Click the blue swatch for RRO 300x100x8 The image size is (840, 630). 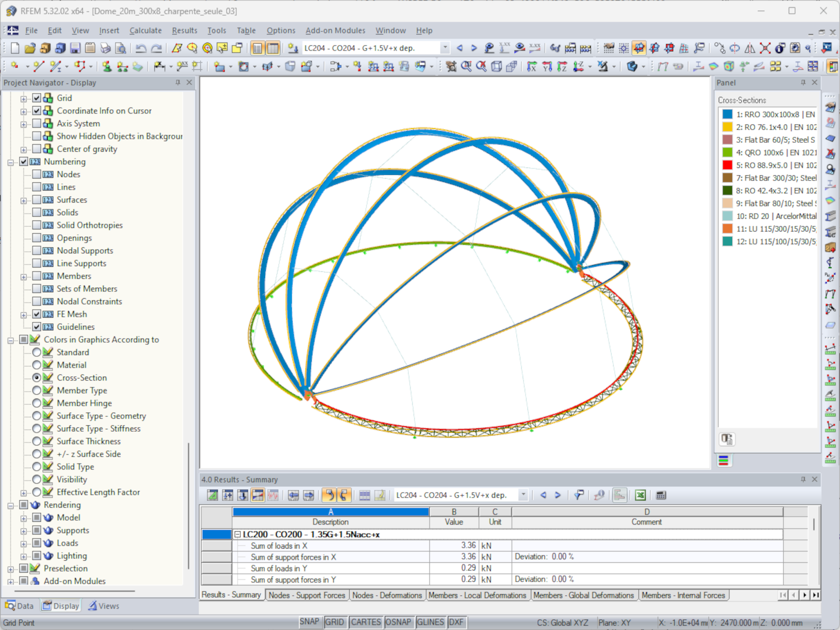[727, 114]
